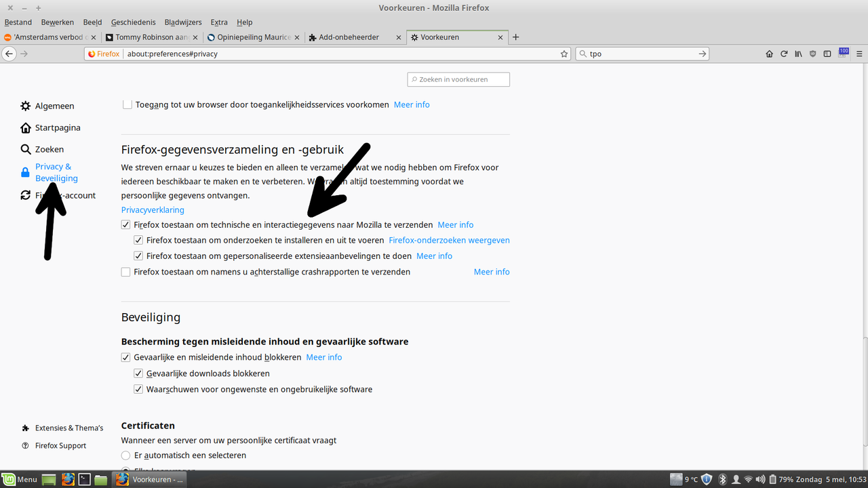Click the 'Zoeken in voorkeuren' search field
This screenshot has width=868, height=488.
[458, 79]
